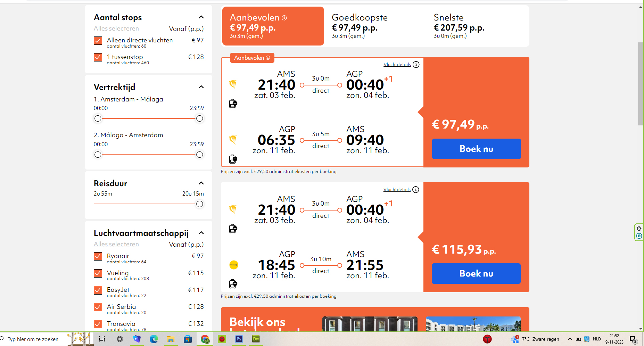Collapse the Aantal stops filter section
The image size is (644, 346).
(x=201, y=17)
